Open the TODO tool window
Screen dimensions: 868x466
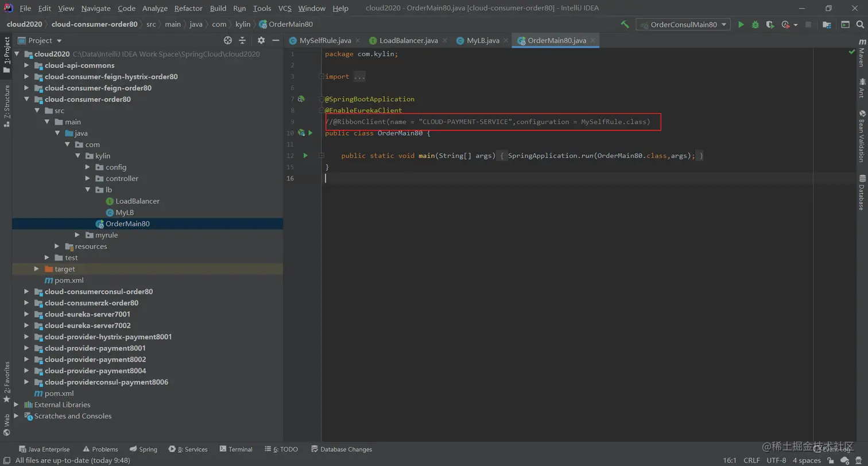(281, 449)
